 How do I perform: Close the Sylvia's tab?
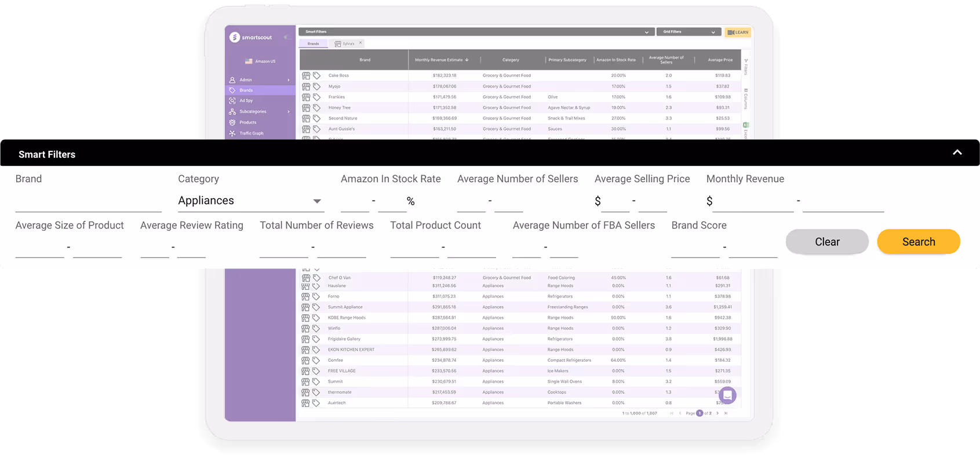click(x=360, y=42)
